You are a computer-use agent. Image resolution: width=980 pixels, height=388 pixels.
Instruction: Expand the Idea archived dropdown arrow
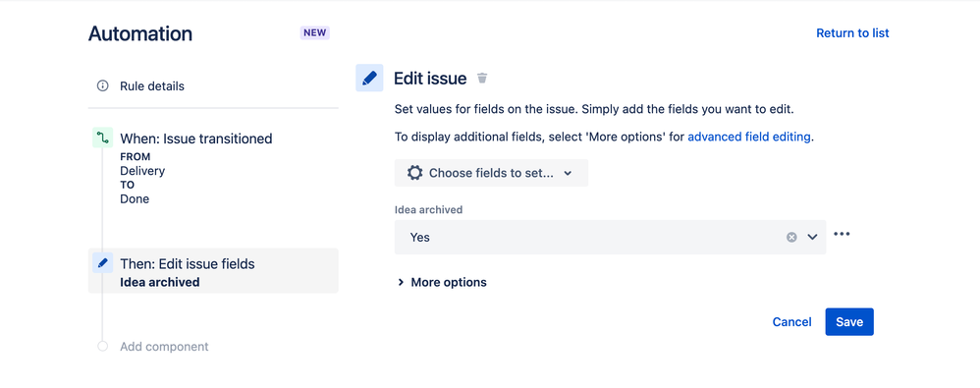pos(812,238)
